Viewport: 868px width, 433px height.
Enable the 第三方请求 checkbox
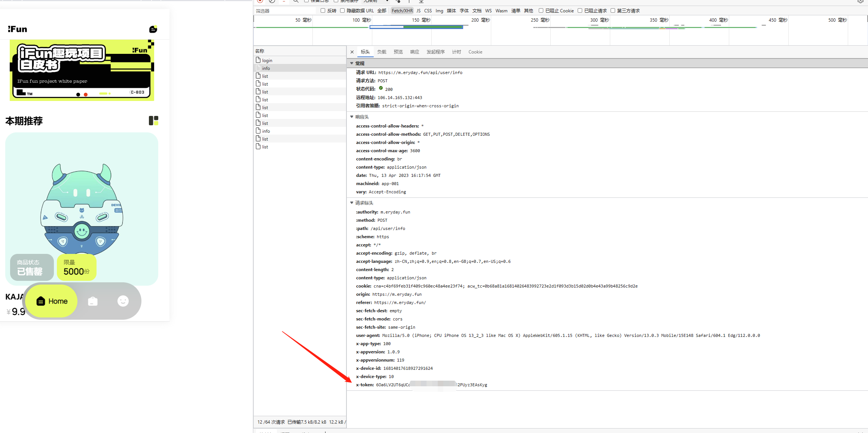pyautogui.click(x=613, y=10)
